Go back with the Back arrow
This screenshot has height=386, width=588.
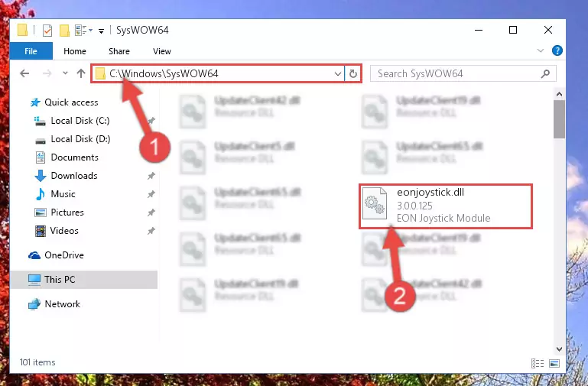click(x=24, y=73)
